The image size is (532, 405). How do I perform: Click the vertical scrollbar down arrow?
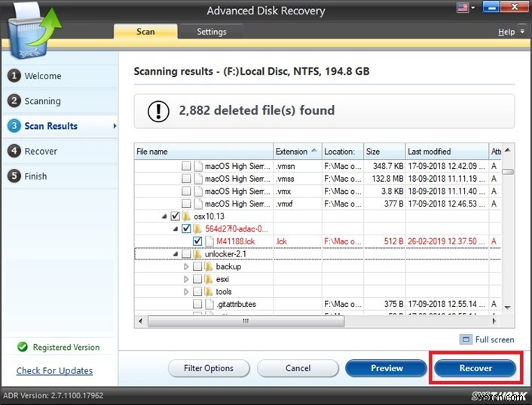[508, 307]
